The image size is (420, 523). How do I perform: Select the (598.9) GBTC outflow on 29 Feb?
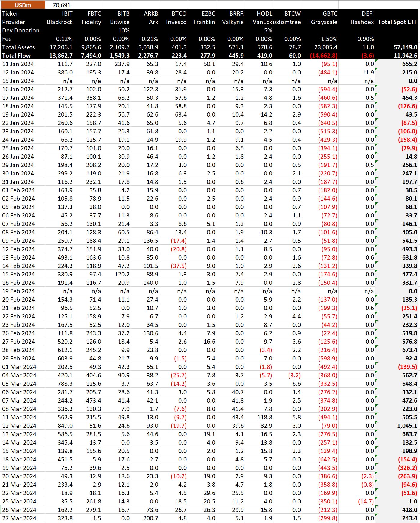pyautogui.click(x=328, y=358)
